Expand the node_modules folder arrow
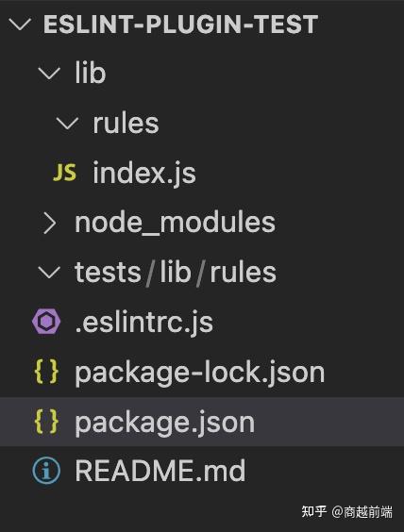The image size is (404, 532). coord(50,223)
